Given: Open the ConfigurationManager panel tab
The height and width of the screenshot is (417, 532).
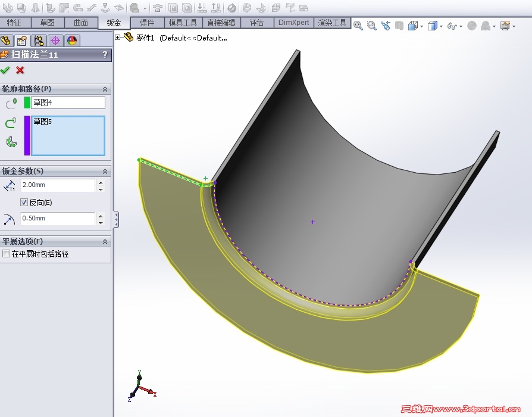Looking at the screenshot, I should click(x=39, y=41).
